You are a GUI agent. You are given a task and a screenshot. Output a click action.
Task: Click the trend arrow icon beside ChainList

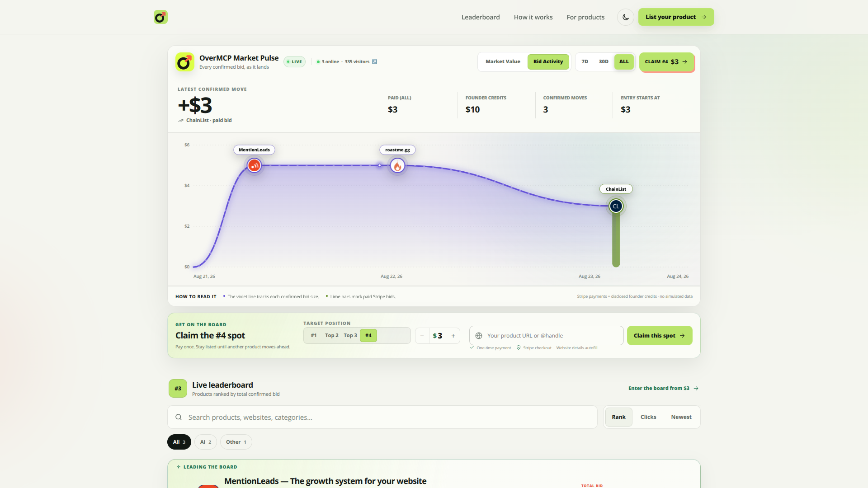[181, 121]
